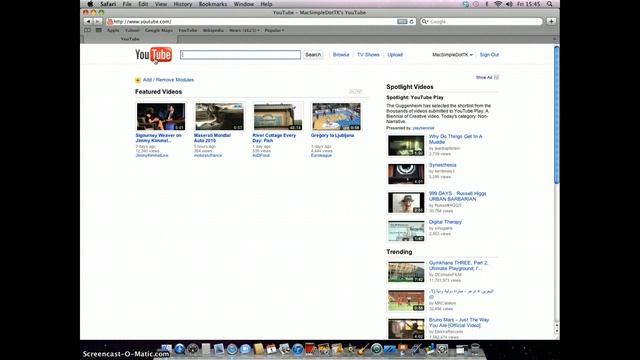Click the RSS badge in the address bar
Viewport: 640px width, 360px height.
[x=402, y=22]
